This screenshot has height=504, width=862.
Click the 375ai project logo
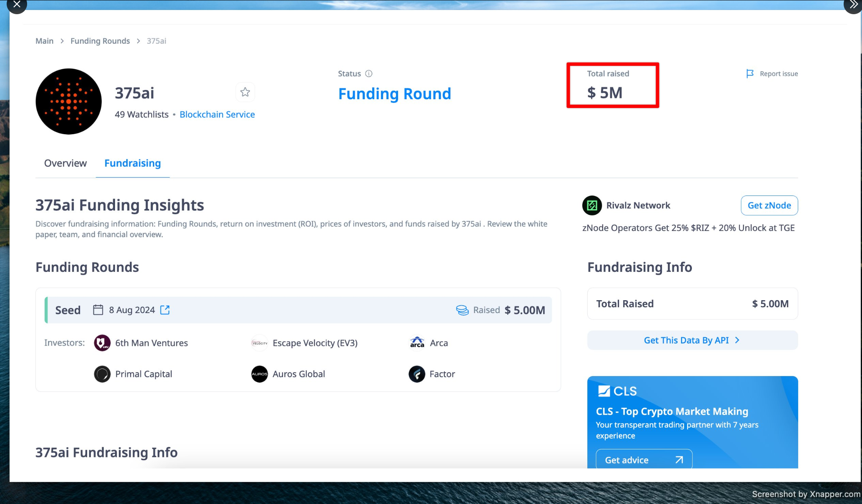69,101
